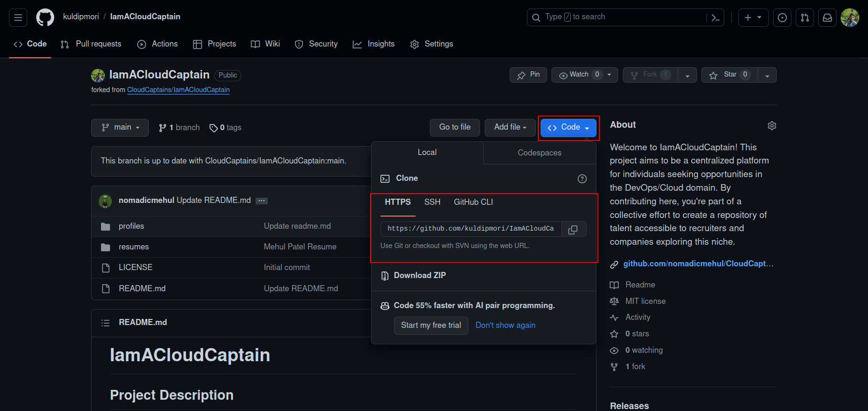Click the Don't show again link
This screenshot has width=868, height=411.
[505, 326]
